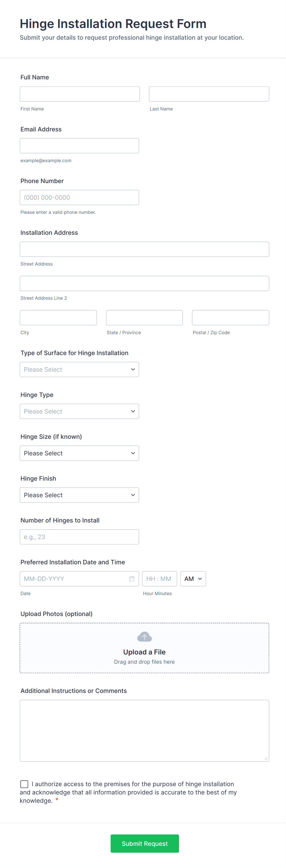The width and height of the screenshot is (286, 868).
Task: Click the Postal / Zip Code field
Action: point(230,318)
